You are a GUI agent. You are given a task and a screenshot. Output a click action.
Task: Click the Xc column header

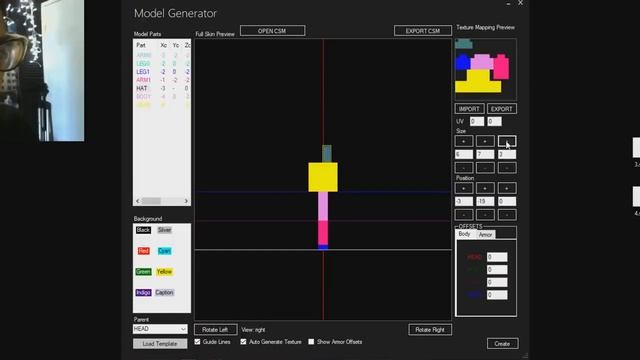pyautogui.click(x=164, y=45)
